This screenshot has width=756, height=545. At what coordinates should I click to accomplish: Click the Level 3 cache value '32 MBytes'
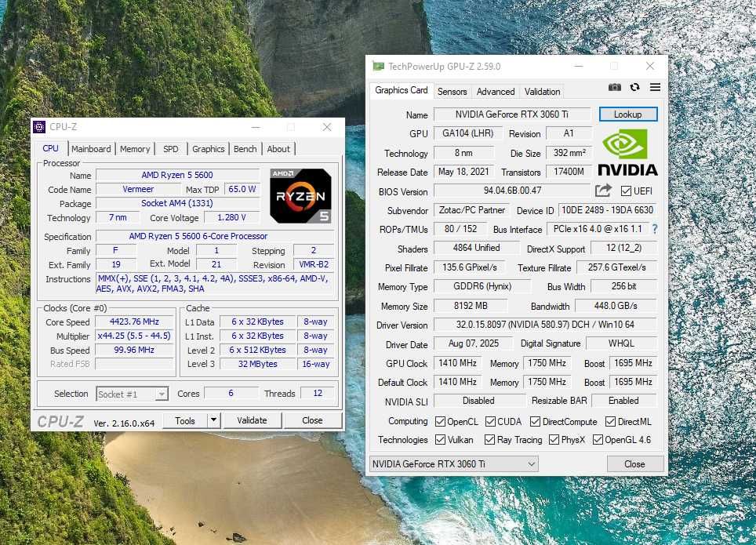[x=257, y=364]
